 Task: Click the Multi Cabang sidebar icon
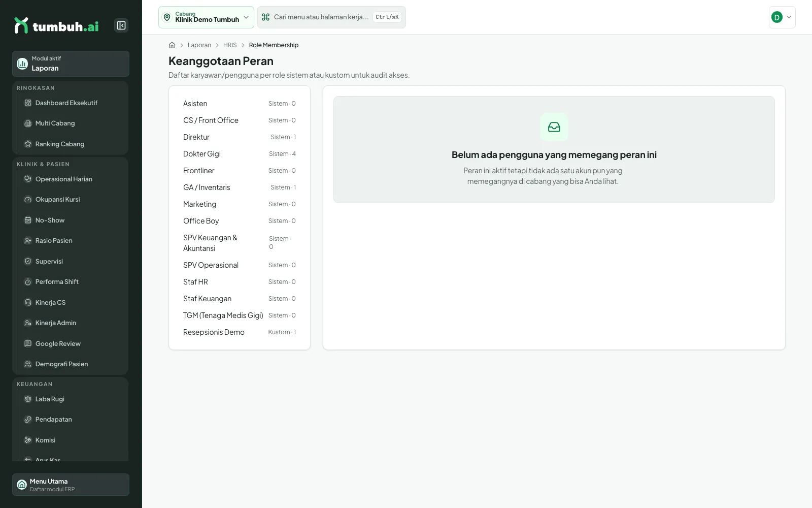[x=28, y=123]
